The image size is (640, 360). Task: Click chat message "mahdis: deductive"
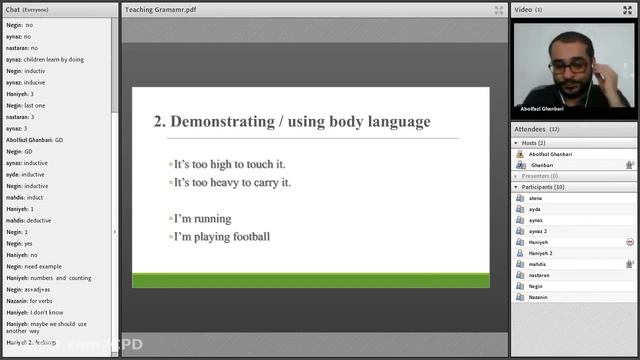[x=29, y=220]
